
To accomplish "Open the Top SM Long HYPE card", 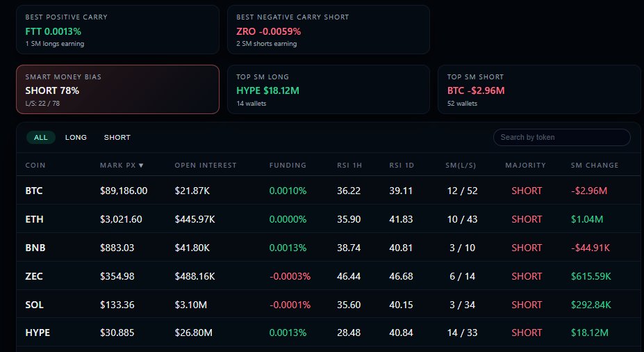I will coord(328,89).
